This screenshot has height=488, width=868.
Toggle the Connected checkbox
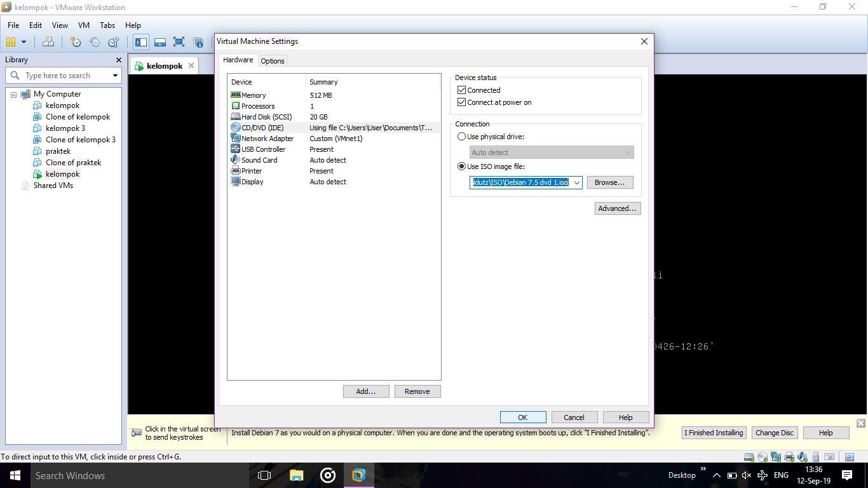pyautogui.click(x=462, y=90)
